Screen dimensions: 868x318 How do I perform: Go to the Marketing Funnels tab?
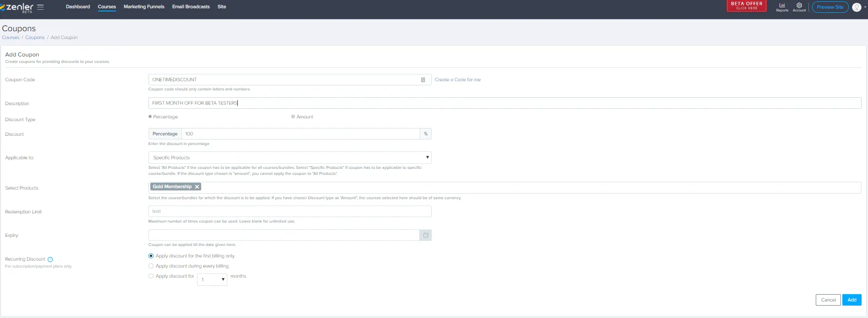144,7
